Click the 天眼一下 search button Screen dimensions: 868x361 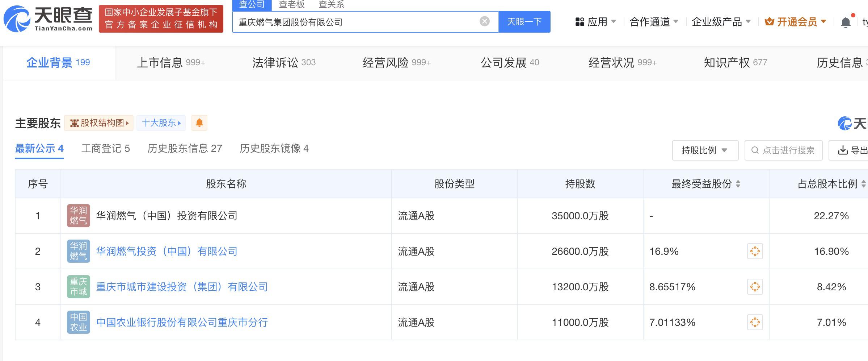point(524,22)
